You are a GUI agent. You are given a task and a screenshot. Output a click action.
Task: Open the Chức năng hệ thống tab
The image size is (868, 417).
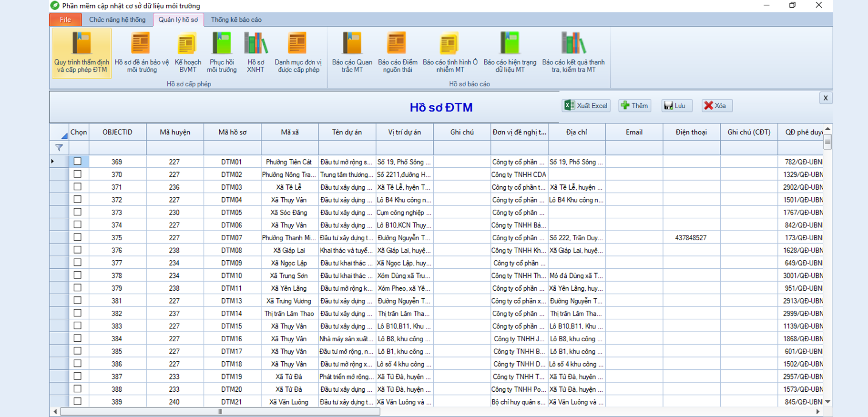117,20
